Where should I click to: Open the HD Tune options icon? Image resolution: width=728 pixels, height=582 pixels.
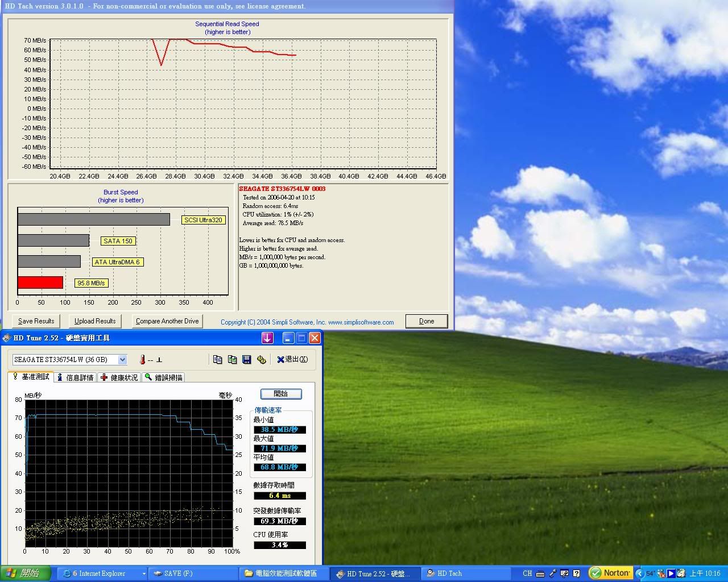point(262,359)
